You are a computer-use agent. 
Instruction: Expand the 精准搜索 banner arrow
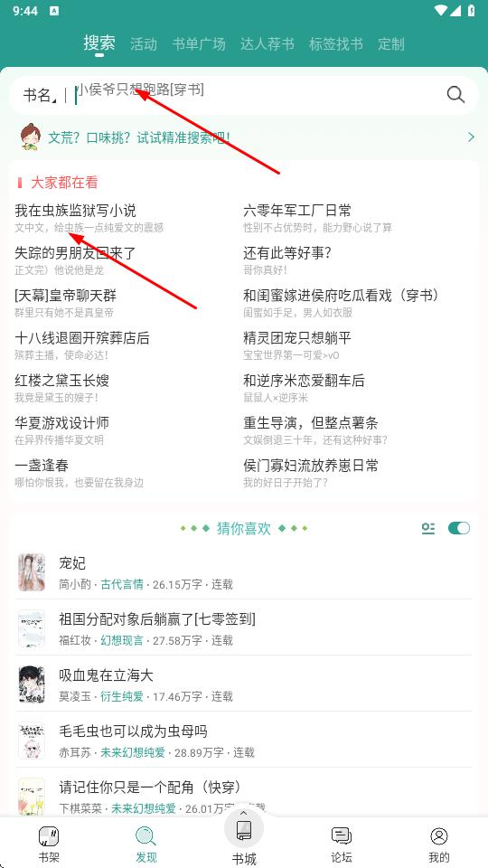471,137
